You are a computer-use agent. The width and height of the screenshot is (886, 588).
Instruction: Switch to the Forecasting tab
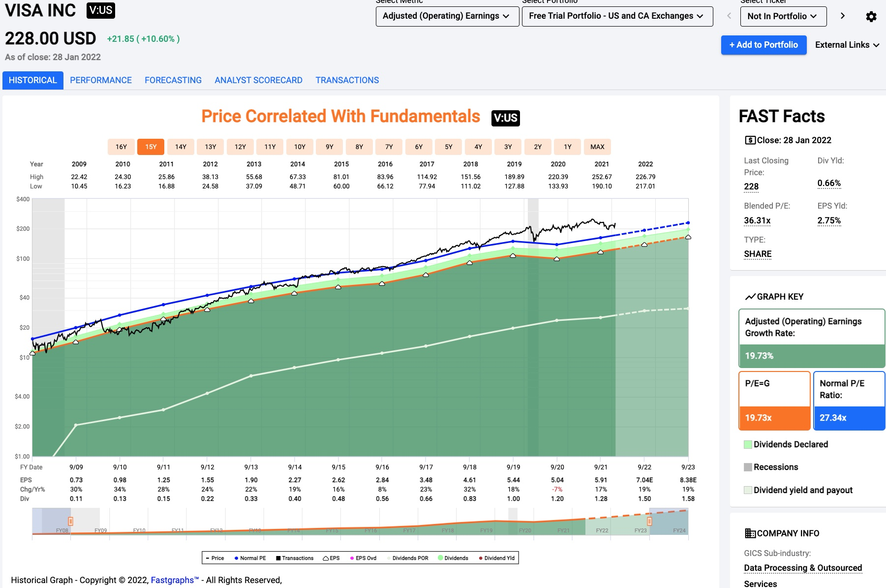[x=173, y=80]
